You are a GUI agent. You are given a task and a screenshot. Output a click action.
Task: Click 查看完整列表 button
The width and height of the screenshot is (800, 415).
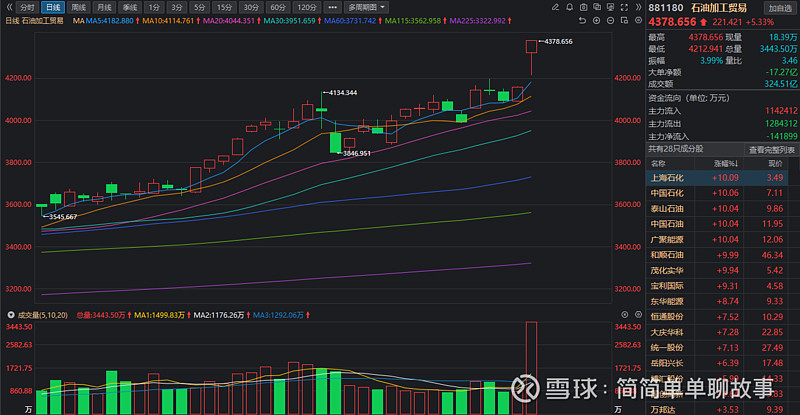tap(771, 150)
